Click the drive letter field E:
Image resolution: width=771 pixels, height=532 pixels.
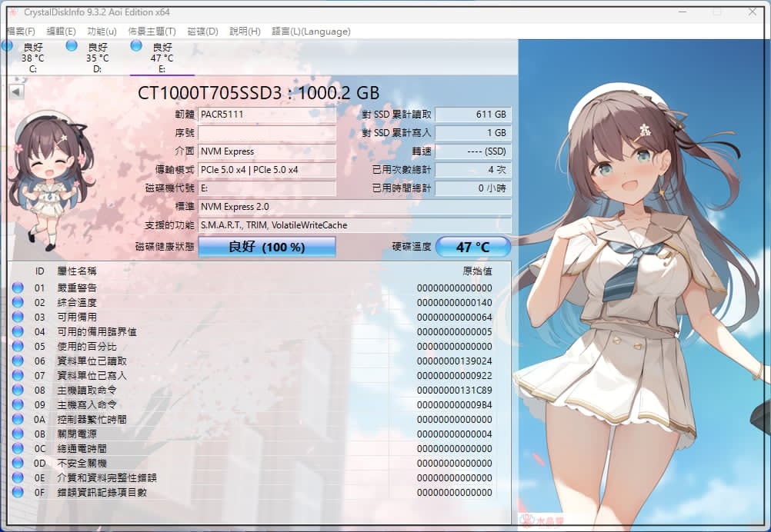pyautogui.click(x=267, y=188)
